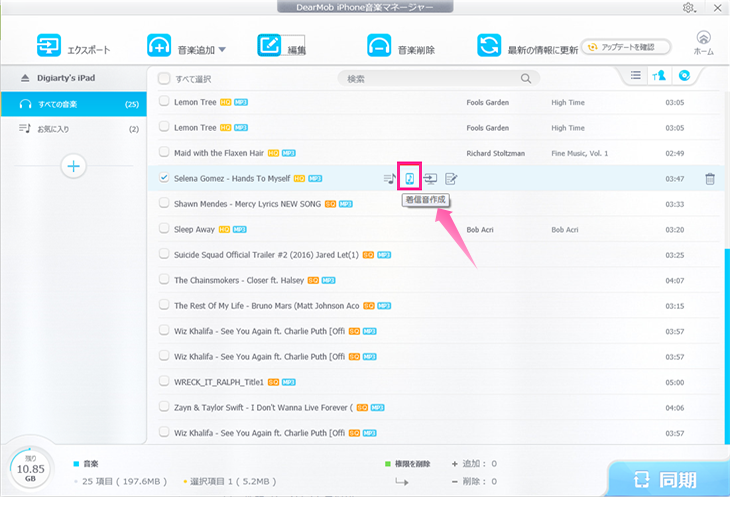Check the first Lemon Tree checkbox
This screenshot has height=510, width=730.
[164, 101]
